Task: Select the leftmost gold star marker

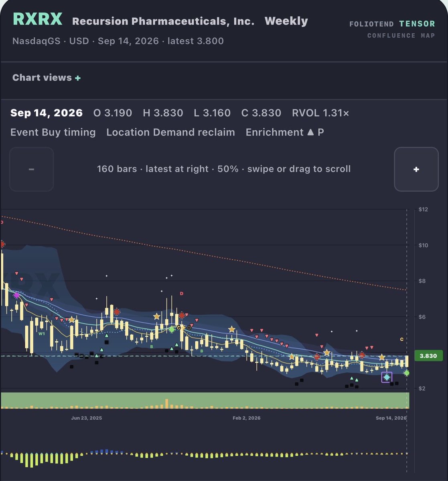Action: [x=71, y=320]
